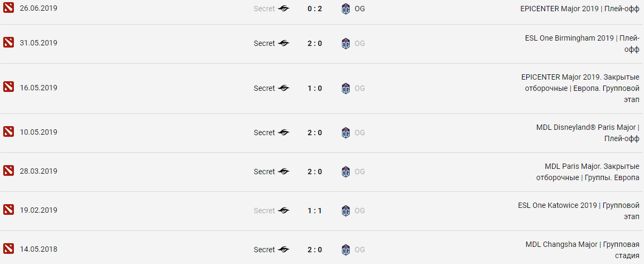Click the Team Secret logo in 16.05.2019 row
This screenshot has height=264, width=644.
pos(283,88)
